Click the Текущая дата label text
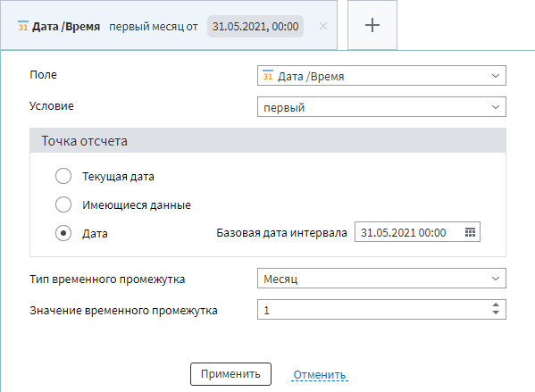 [x=118, y=177]
